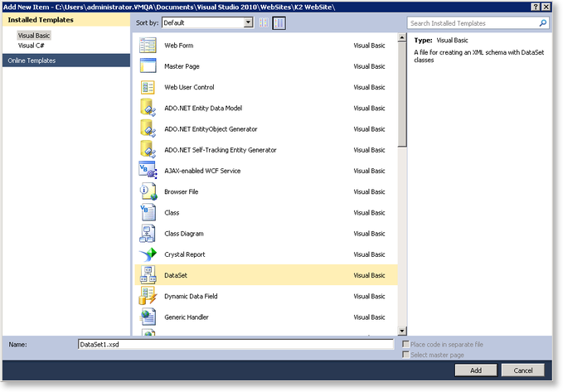Click the Browser File icon
Image resolution: width=563 pixels, height=392 pixels.
pos(148,191)
